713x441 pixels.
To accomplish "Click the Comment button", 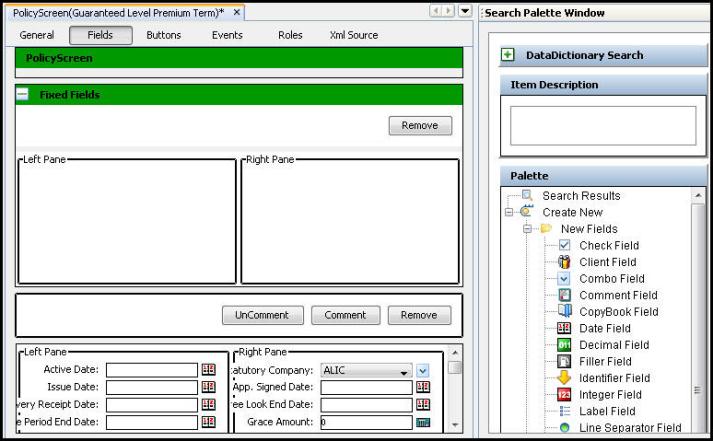I will pos(345,315).
